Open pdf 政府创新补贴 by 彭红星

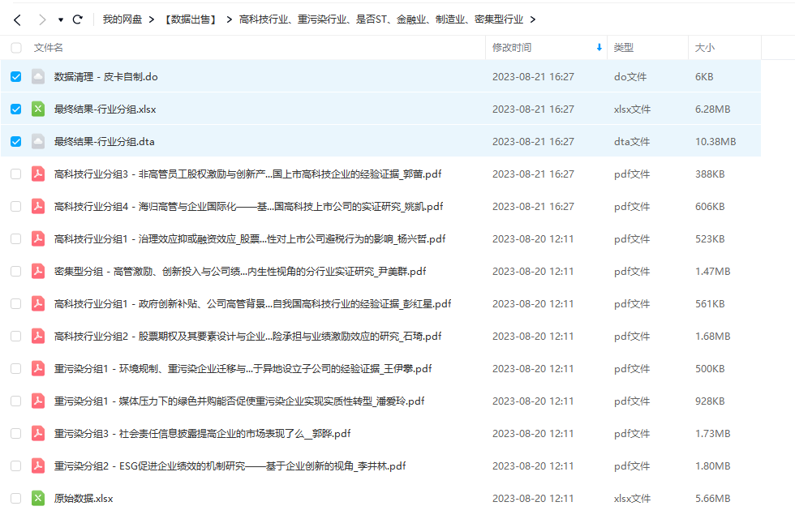tap(252, 303)
